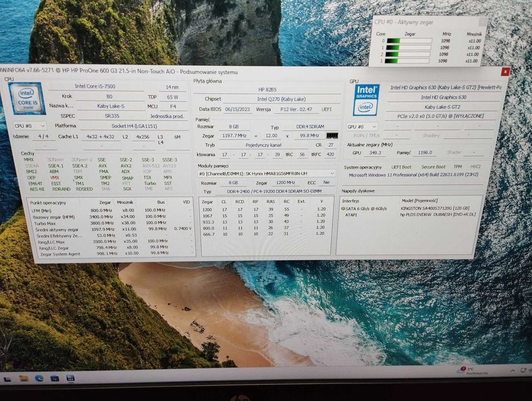Click the Intel Graphics logo image
This screenshot has height=401, width=532.
pyautogui.click(x=366, y=100)
